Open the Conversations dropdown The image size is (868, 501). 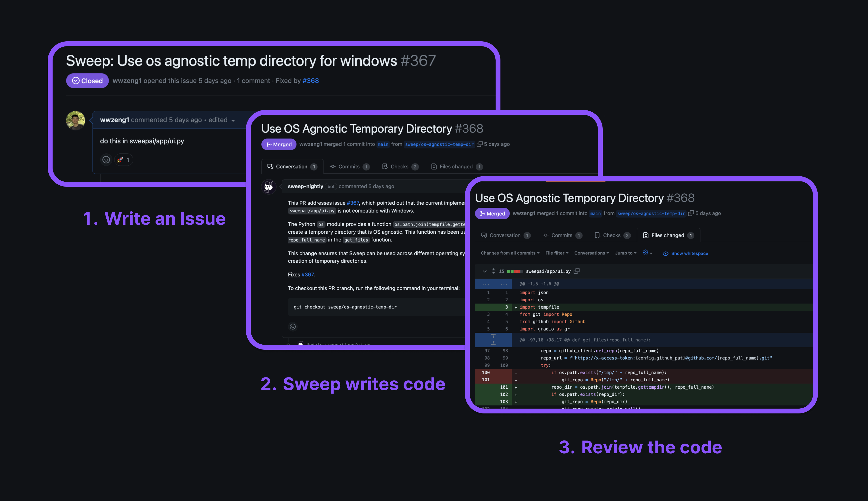click(591, 253)
